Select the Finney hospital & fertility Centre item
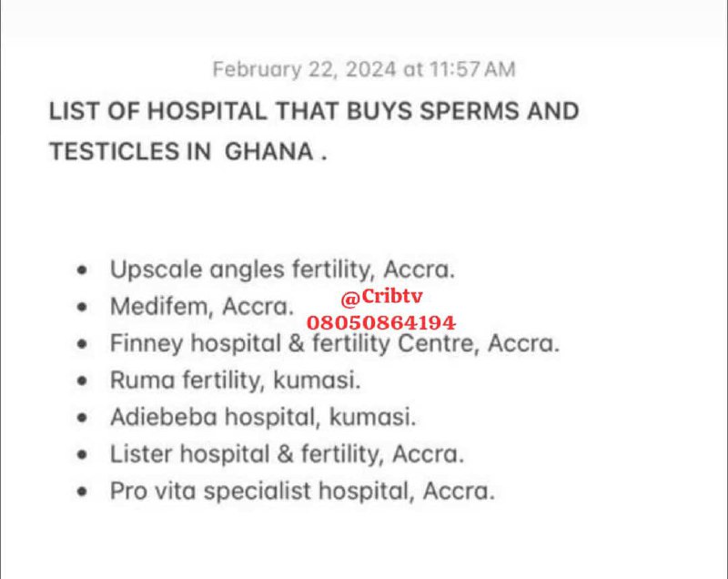Screen dimensions: 728x579 pyautogui.click(x=335, y=343)
